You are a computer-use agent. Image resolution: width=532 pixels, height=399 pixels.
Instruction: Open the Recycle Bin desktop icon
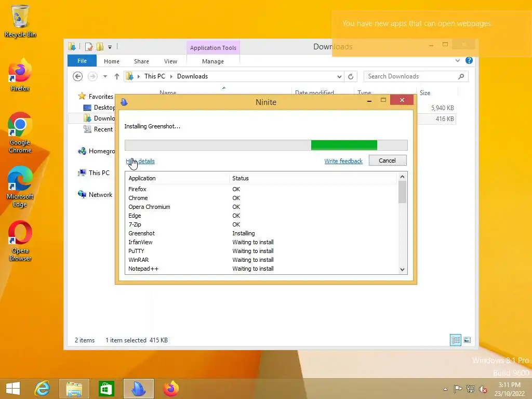pos(20,21)
